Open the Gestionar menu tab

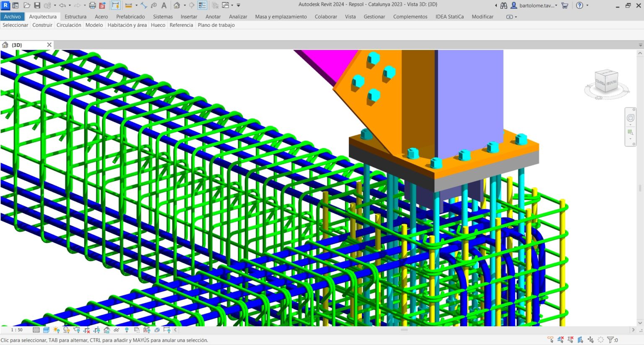pos(374,17)
